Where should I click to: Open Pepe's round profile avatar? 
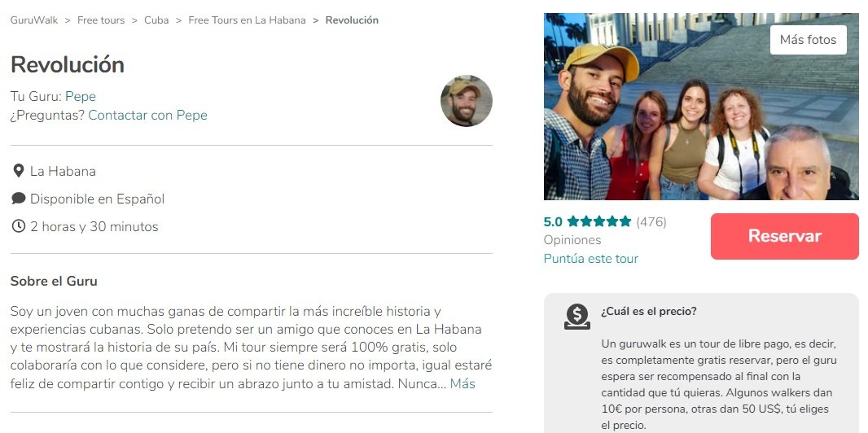(x=466, y=101)
